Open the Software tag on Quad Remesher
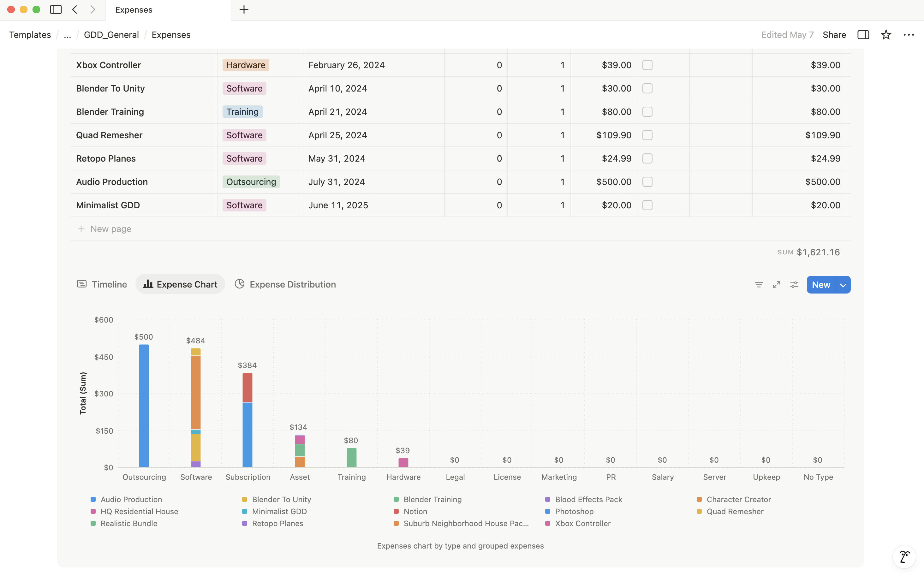 [244, 135]
